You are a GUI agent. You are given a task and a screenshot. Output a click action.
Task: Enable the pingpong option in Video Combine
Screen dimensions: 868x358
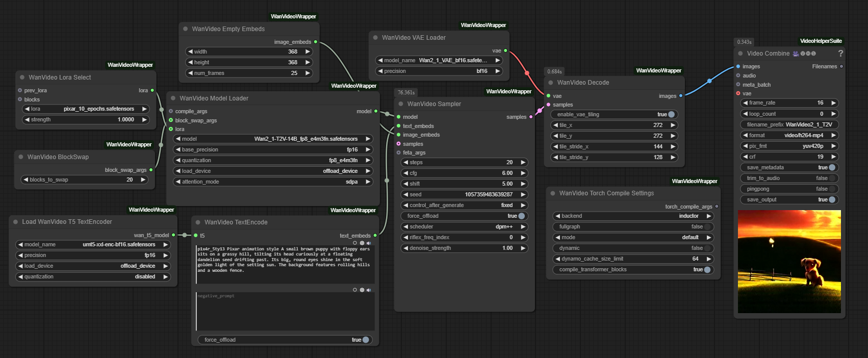point(832,189)
